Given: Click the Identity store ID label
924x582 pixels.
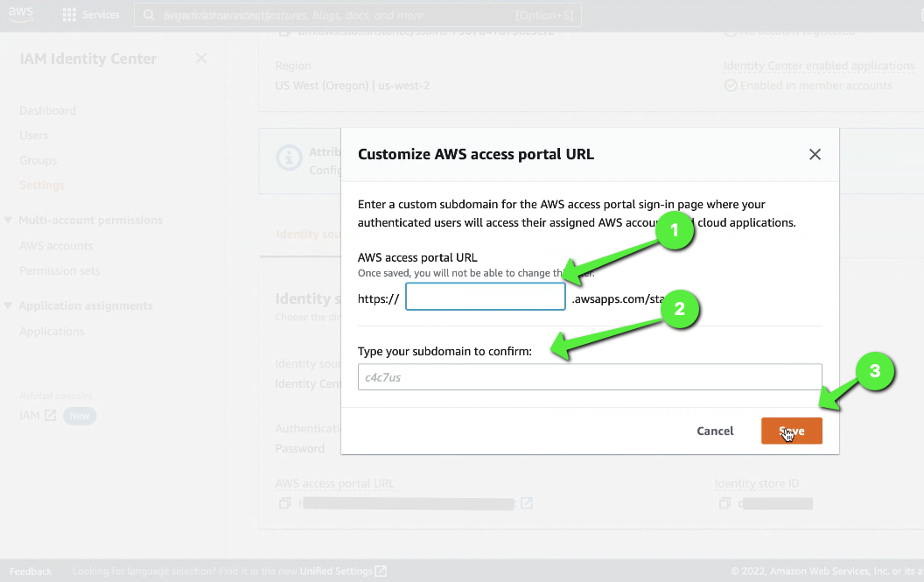Looking at the screenshot, I should tap(757, 483).
